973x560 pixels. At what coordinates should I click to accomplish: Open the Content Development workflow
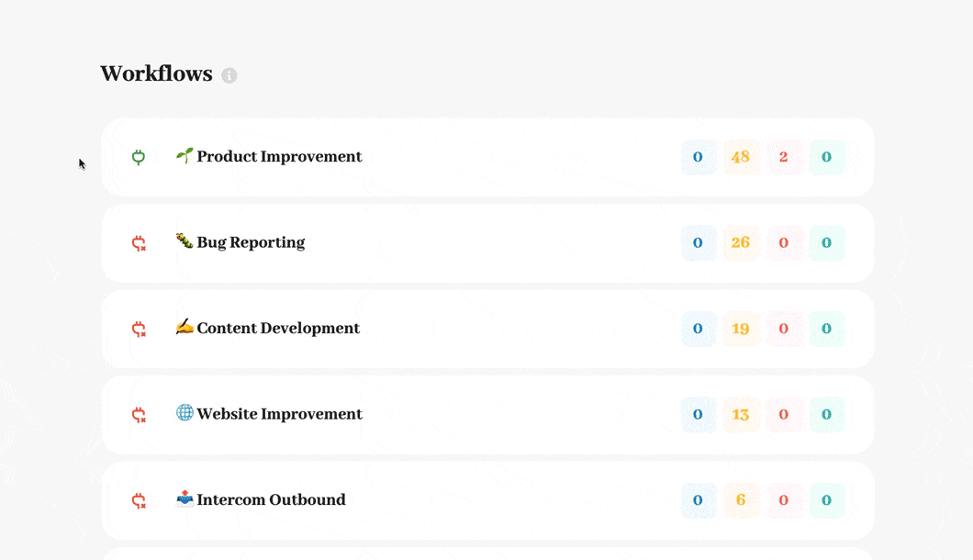click(x=278, y=329)
